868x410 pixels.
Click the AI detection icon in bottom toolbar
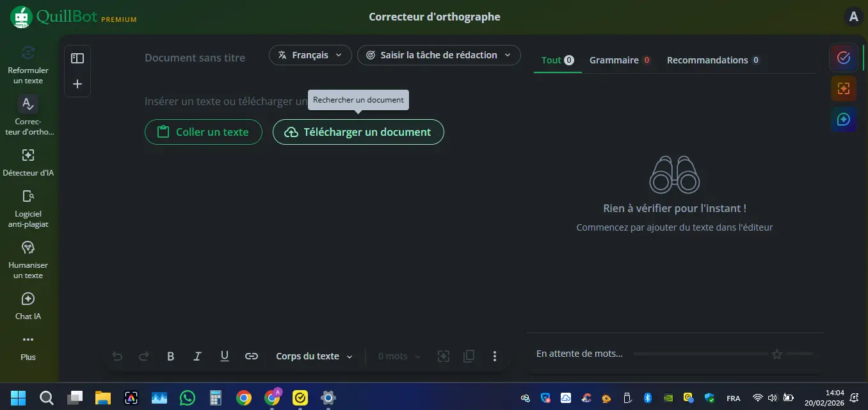tap(443, 356)
